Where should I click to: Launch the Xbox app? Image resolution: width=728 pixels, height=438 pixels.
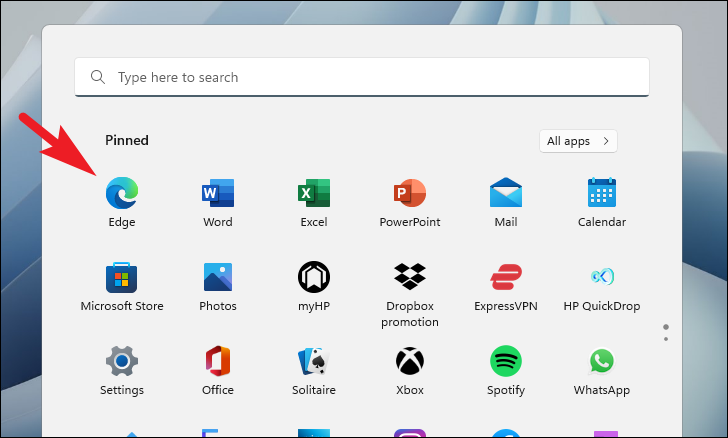click(x=410, y=361)
